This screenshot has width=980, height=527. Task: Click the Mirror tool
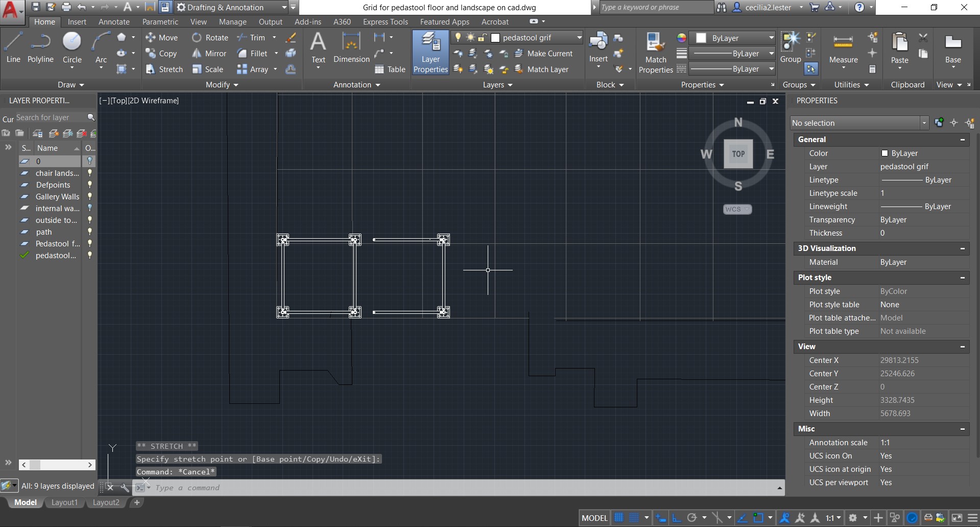coord(209,53)
